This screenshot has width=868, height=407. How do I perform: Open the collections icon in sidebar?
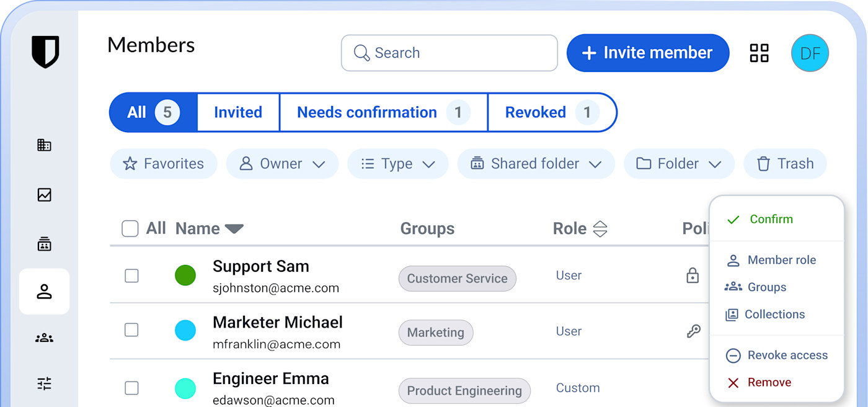pos(44,244)
